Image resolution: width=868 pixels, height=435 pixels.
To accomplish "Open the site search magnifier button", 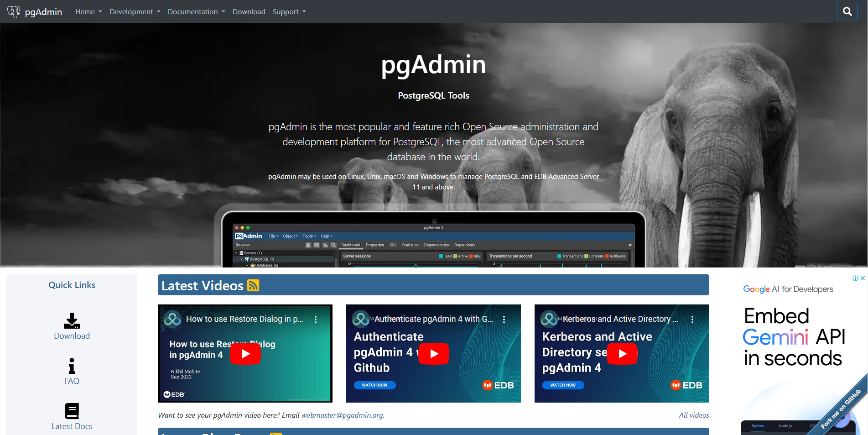I will pos(847,11).
